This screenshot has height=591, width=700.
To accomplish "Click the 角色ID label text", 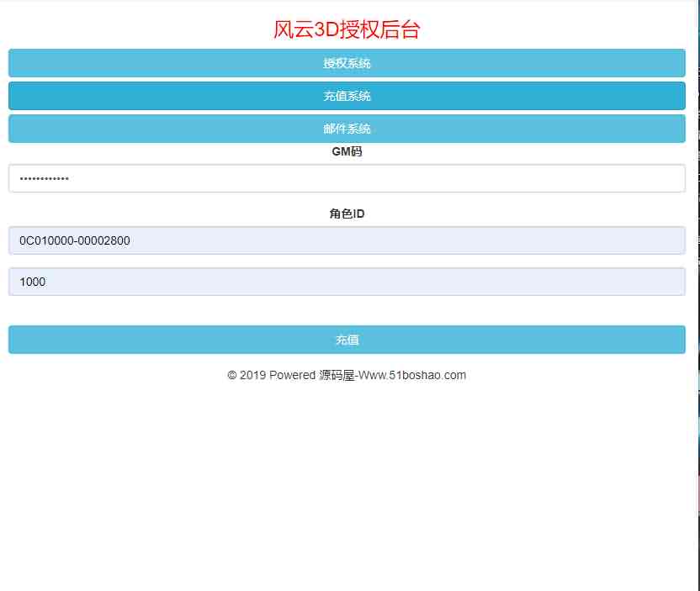I will [x=347, y=214].
